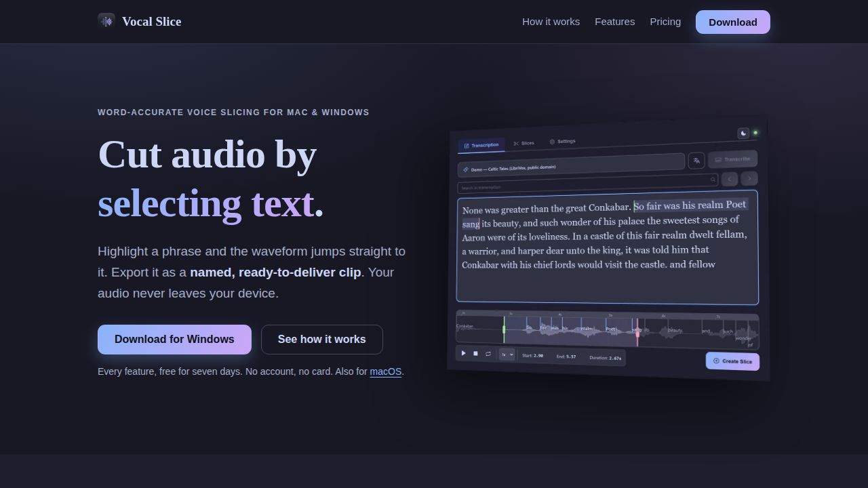This screenshot has height=488, width=868.
Task: Click the green status indicator dot
Action: (755, 133)
